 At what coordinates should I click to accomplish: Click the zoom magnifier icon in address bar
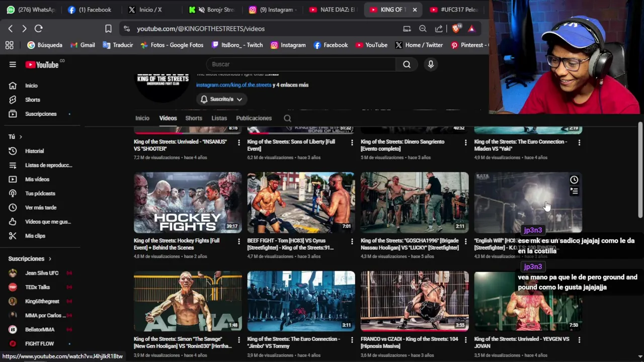point(423,29)
